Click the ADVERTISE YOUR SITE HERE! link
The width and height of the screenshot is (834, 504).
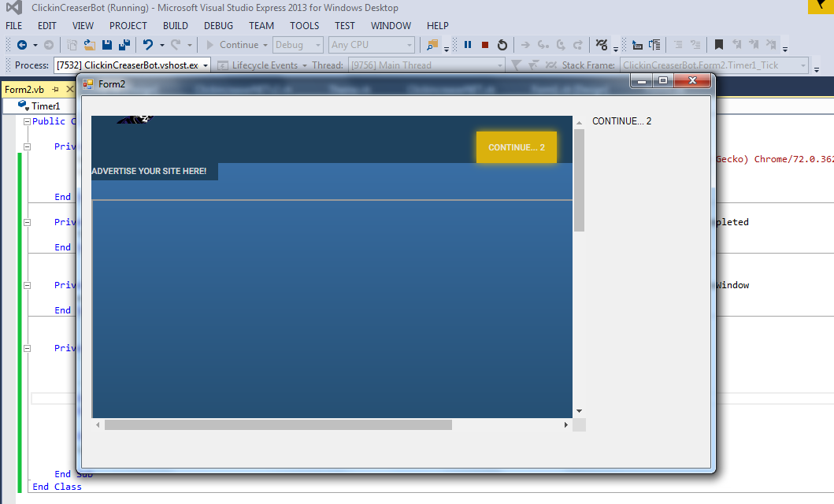coord(149,171)
